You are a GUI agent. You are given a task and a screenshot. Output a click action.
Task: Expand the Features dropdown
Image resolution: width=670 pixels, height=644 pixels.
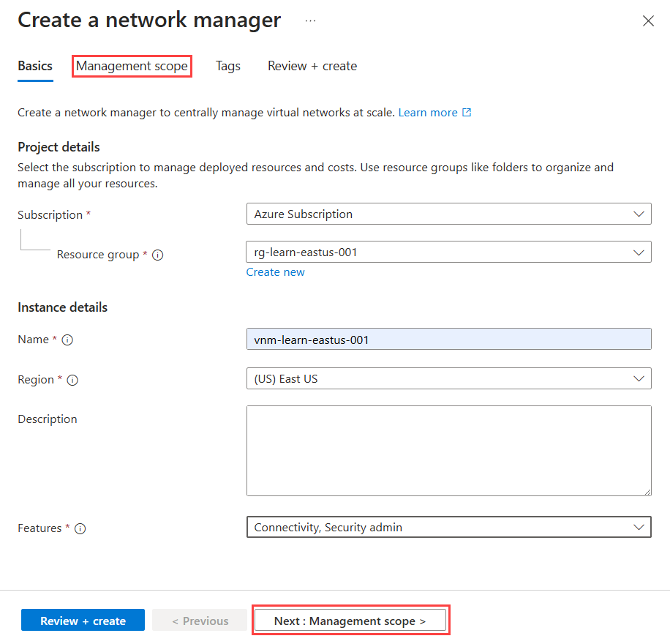(x=448, y=527)
